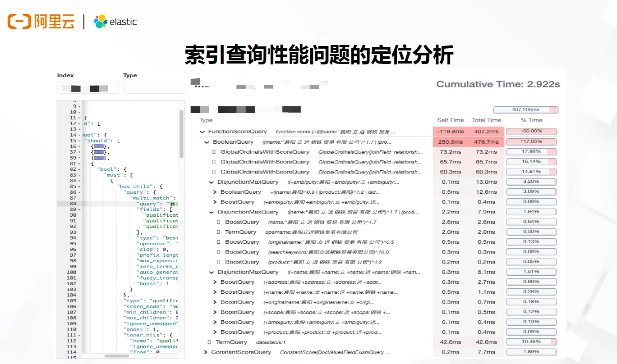
Task: Click leaf icon of TermQuery datastatus row
Action: (209, 342)
